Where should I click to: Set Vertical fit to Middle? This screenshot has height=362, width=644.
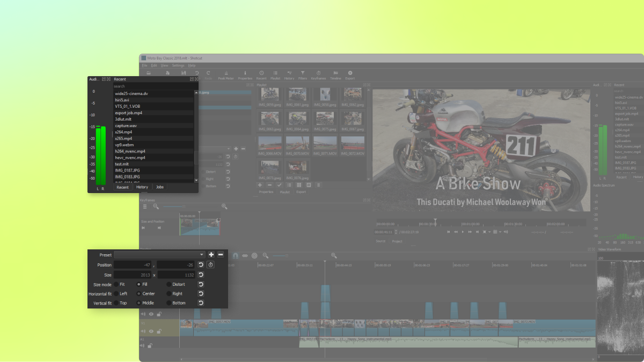point(145,303)
